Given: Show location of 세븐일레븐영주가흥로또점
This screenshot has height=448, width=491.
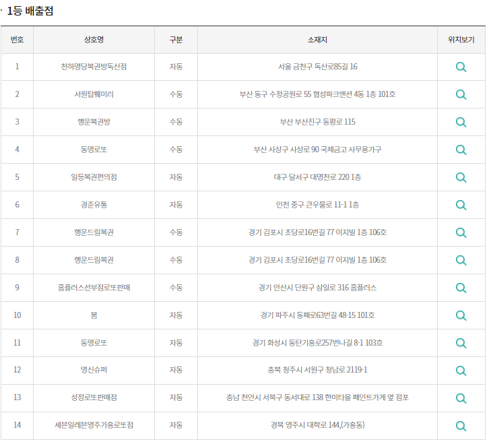Looking at the screenshot, I should tap(461, 426).
